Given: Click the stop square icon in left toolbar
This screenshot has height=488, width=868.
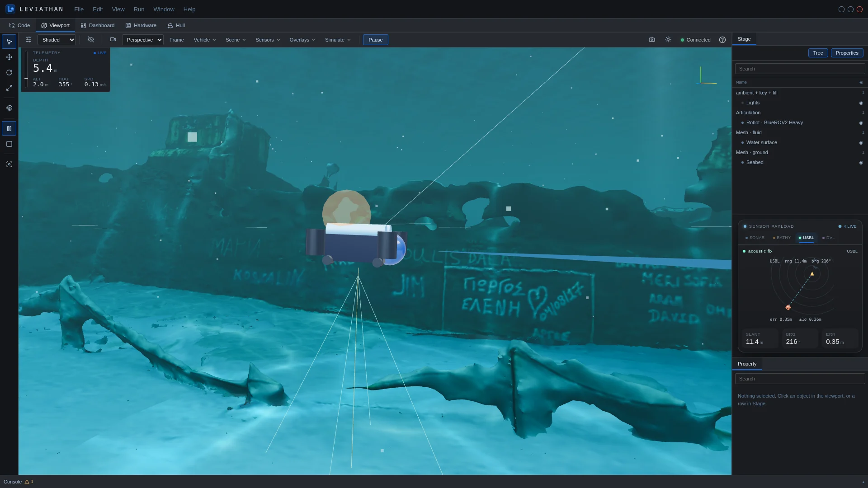Looking at the screenshot, I should (x=9, y=144).
